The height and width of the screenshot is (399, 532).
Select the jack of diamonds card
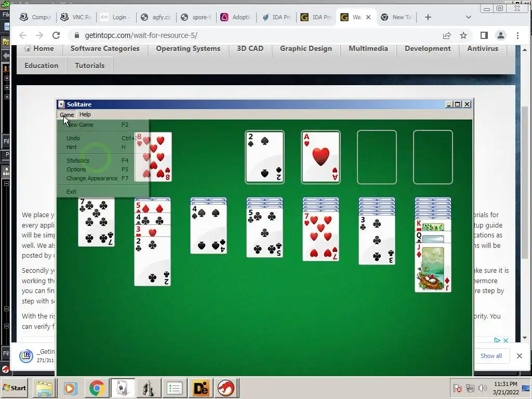tap(433, 268)
